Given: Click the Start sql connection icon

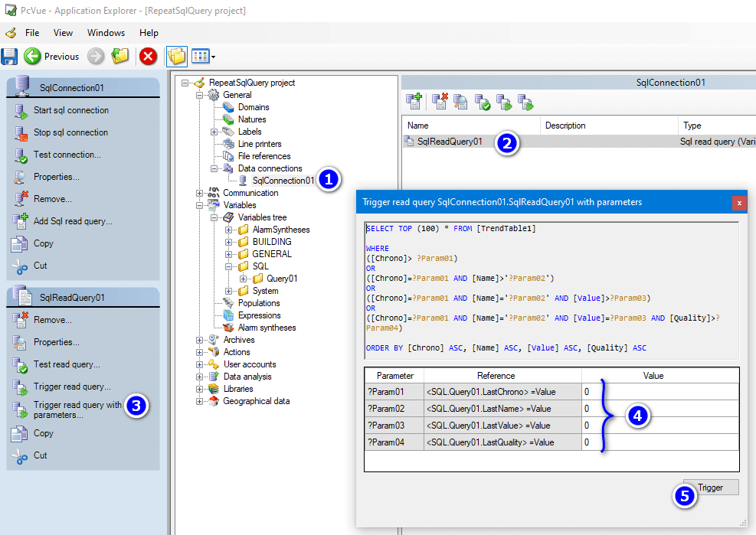Looking at the screenshot, I should point(21,111).
